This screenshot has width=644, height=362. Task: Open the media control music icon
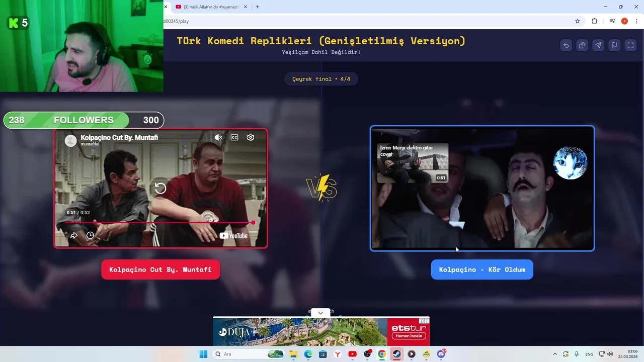612,21
